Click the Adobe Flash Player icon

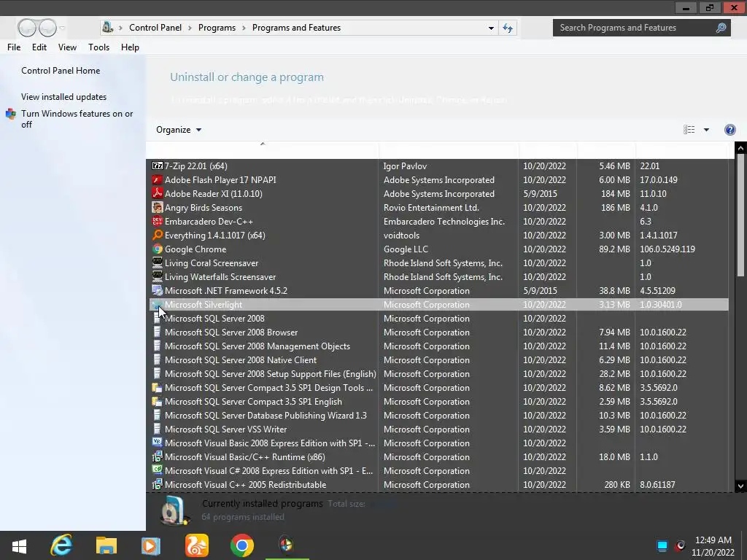(158, 179)
